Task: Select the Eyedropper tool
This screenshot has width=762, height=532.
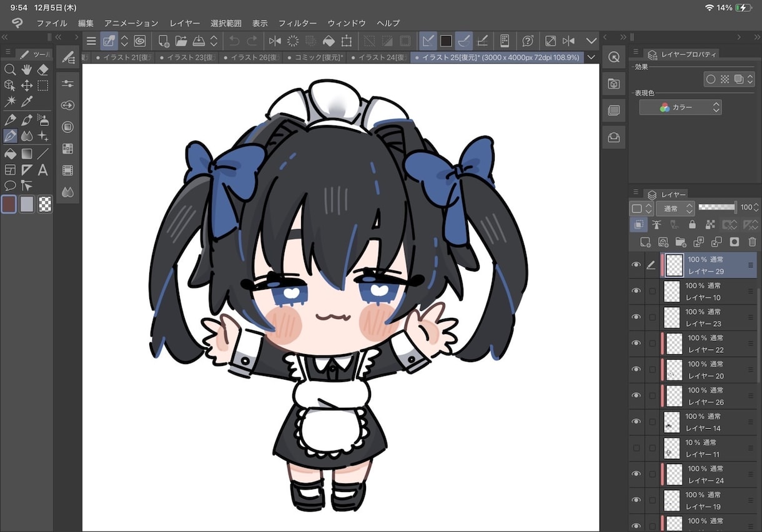Action: 27,102
